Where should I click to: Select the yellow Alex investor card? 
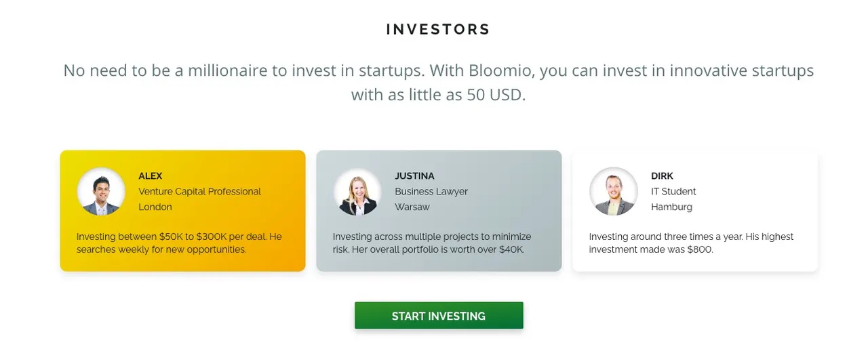(x=183, y=211)
